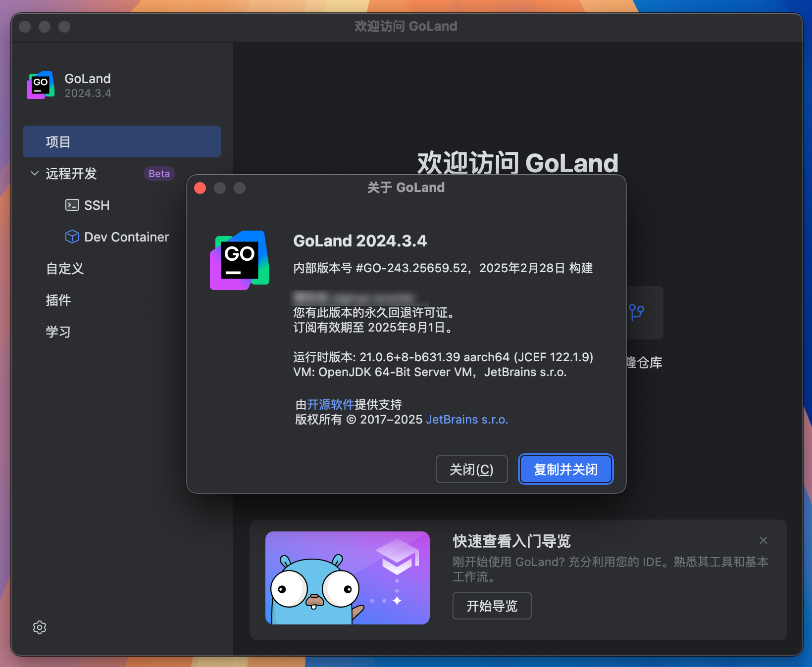Close the About GoLand dialog with the red button
This screenshot has height=667, width=812.
click(200, 188)
